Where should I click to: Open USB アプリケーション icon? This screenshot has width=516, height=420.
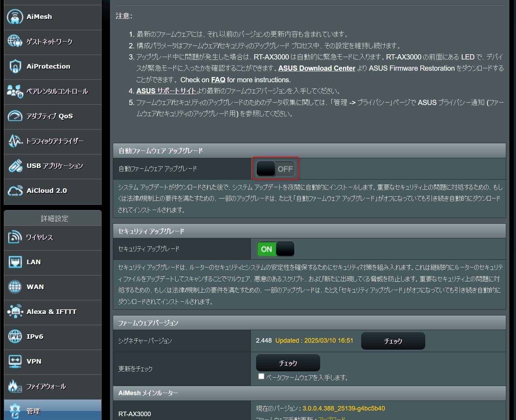[15, 166]
